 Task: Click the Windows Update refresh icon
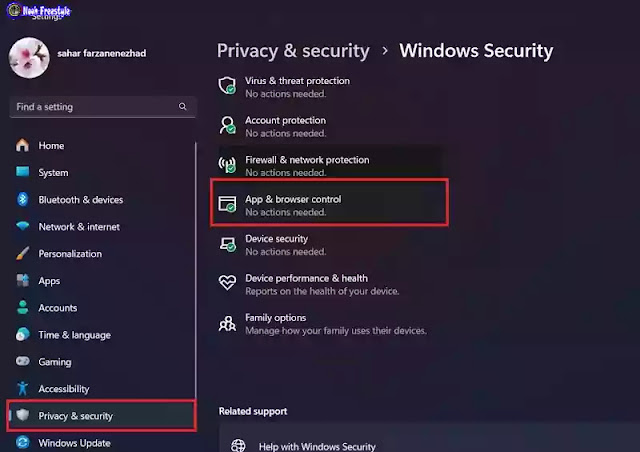click(x=22, y=443)
